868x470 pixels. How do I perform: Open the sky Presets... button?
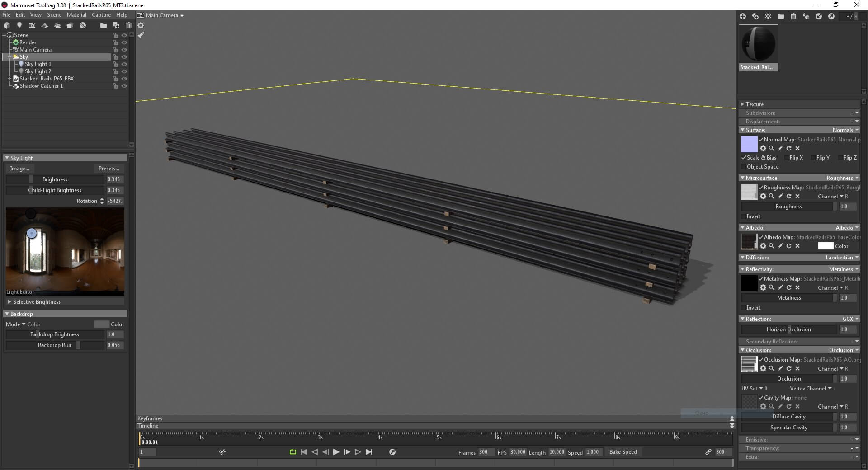(x=109, y=169)
